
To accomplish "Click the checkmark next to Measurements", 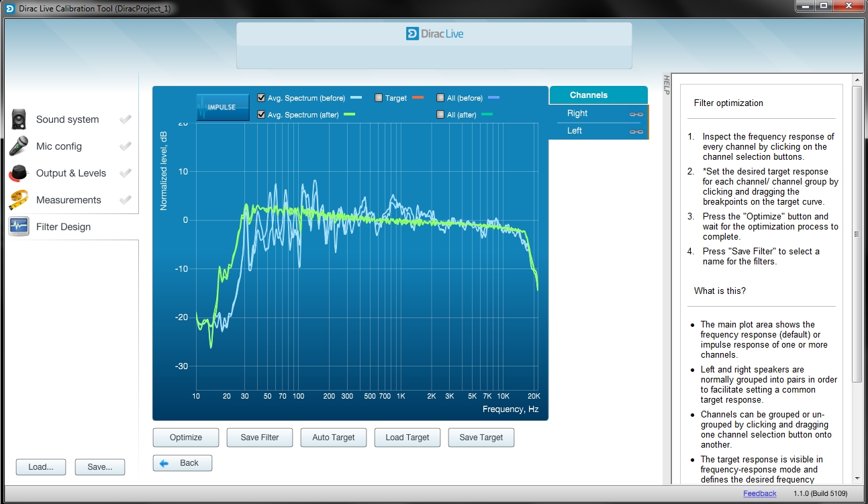I will [x=125, y=200].
